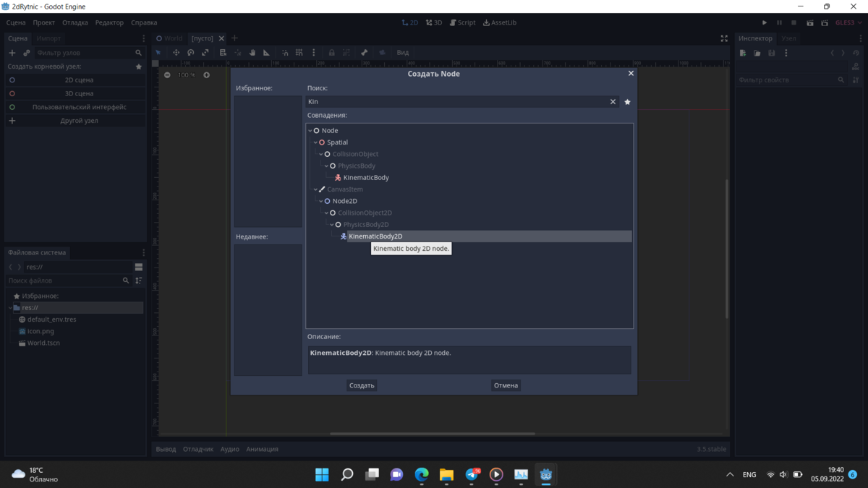The height and width of the screenshot is (488, 868).
Task: Switch to Script workspace
Action: (x=462, y=23)
